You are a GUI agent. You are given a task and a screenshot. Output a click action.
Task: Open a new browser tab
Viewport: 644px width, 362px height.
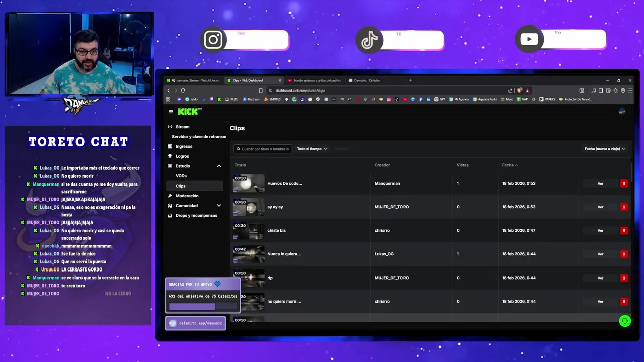(410, 80)
